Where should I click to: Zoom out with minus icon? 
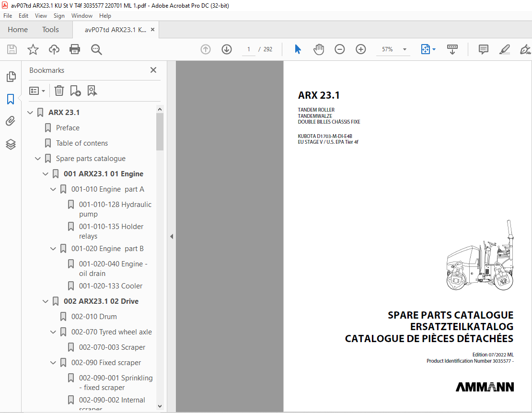[x=340, y=49]
